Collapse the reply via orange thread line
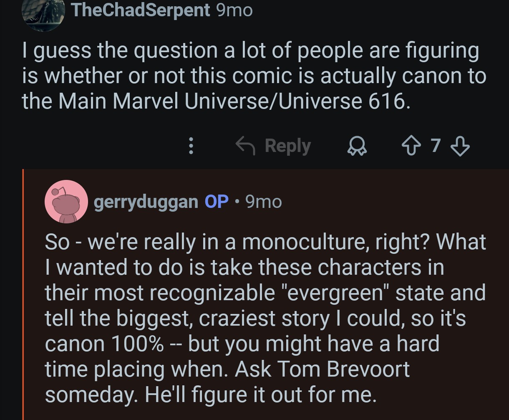 coord(23,292)
